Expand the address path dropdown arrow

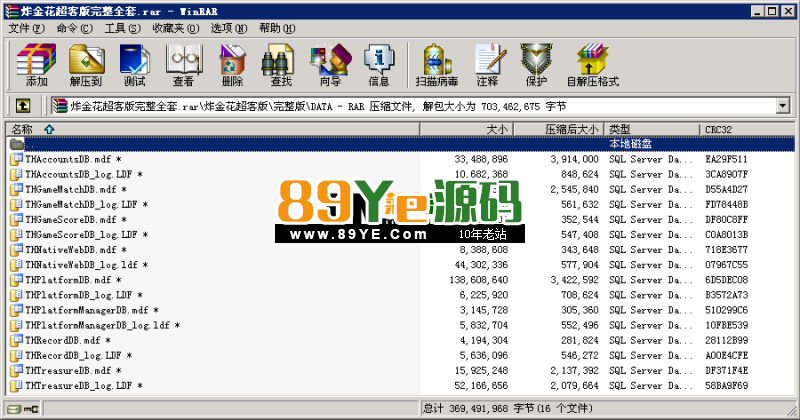pyautogui.click(x=783, y=106)
